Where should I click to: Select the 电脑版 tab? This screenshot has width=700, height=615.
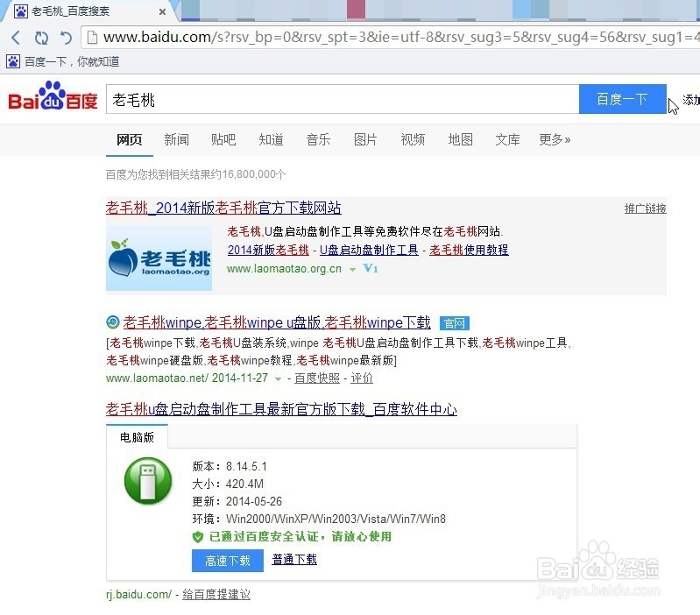tap(137, 437)
